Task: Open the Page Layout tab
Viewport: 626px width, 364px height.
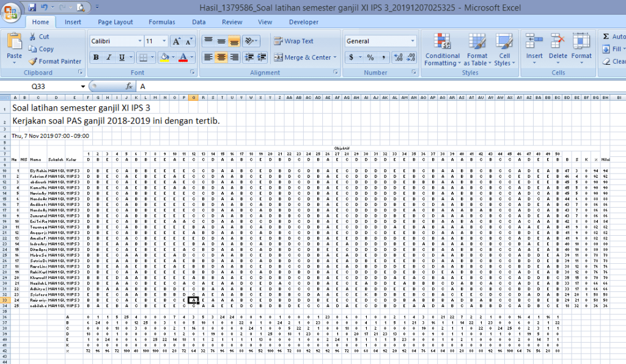Action: coord(115,22)
